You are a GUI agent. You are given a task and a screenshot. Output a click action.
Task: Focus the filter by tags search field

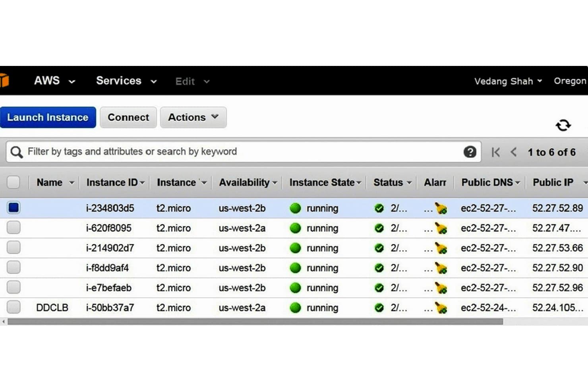[243, 152]
